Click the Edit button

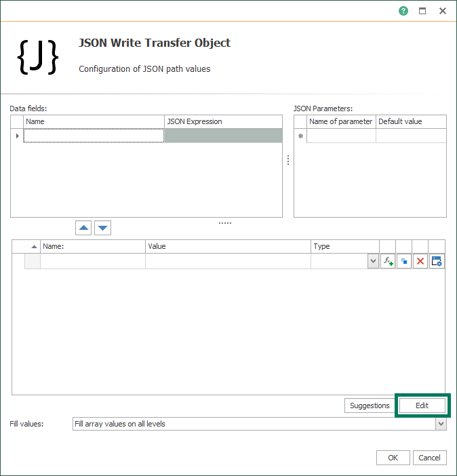click(x=422, y=405)
